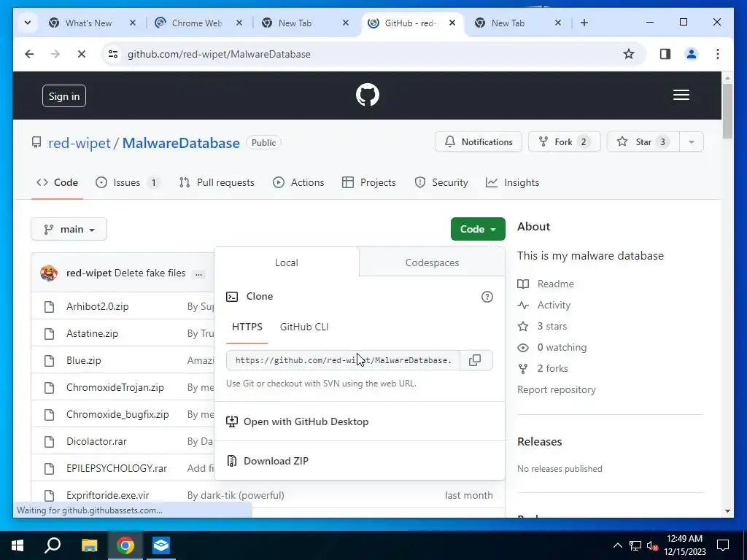Click the network tray icon

point(635,545)
